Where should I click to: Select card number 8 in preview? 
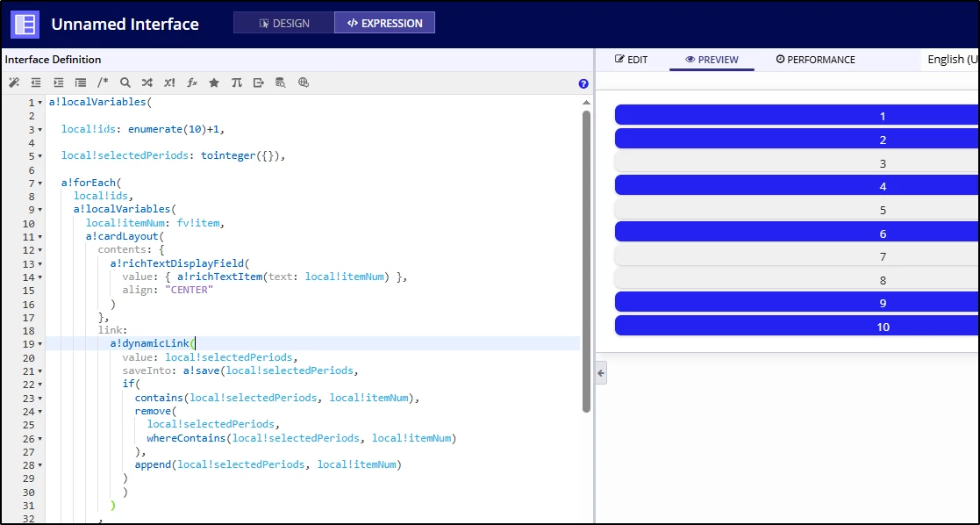coord(798,279)
